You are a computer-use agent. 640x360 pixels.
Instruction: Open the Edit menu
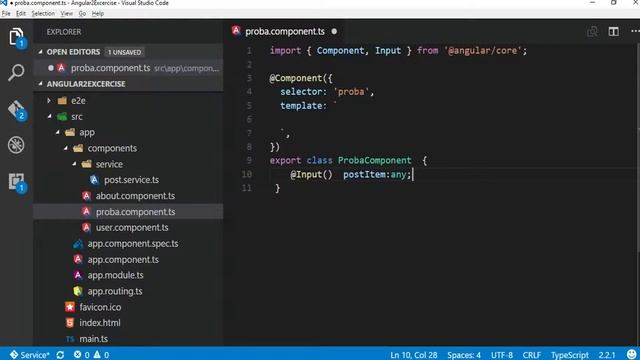tap(21, 13)
